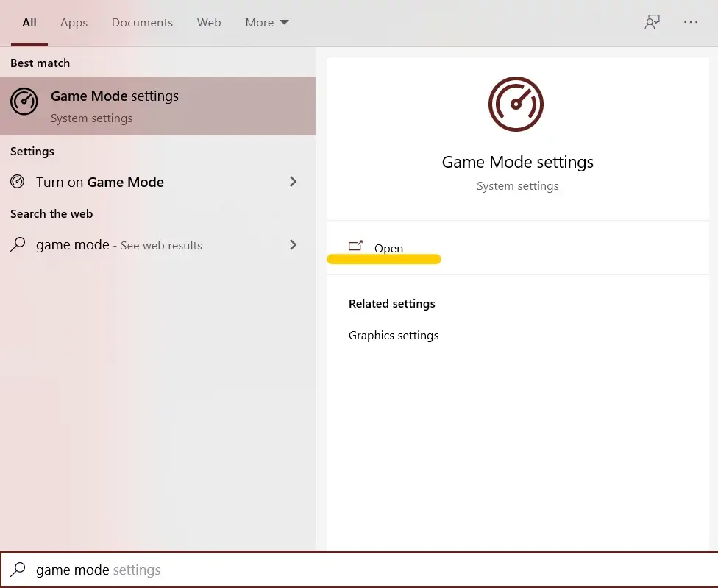Expand arrow next to game mode web result
718x588 pixels.
click(293, 245)
